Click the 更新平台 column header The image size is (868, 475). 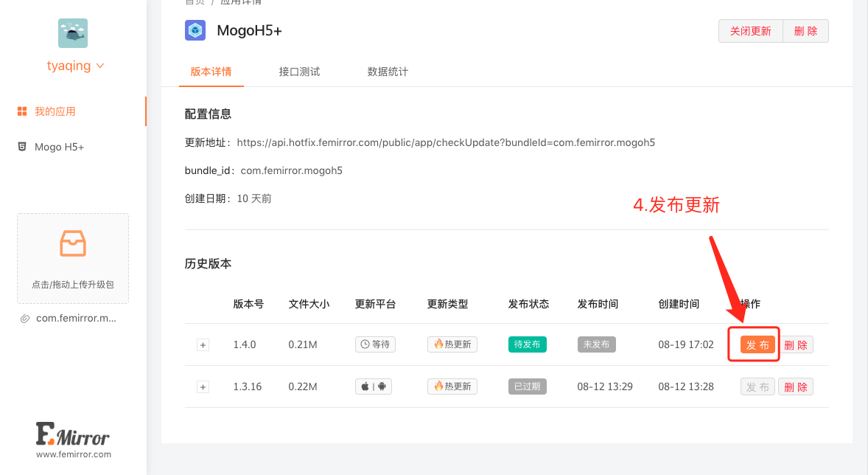pos(375,304)
